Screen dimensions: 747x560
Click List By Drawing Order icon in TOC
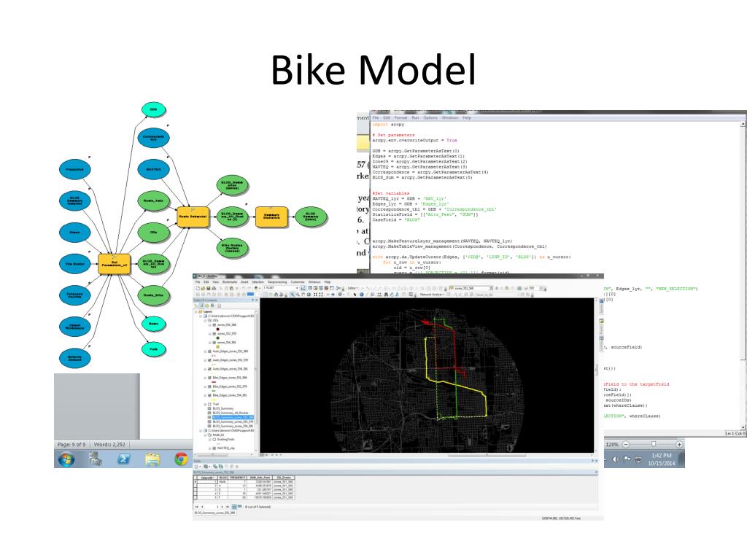(196, 306)
